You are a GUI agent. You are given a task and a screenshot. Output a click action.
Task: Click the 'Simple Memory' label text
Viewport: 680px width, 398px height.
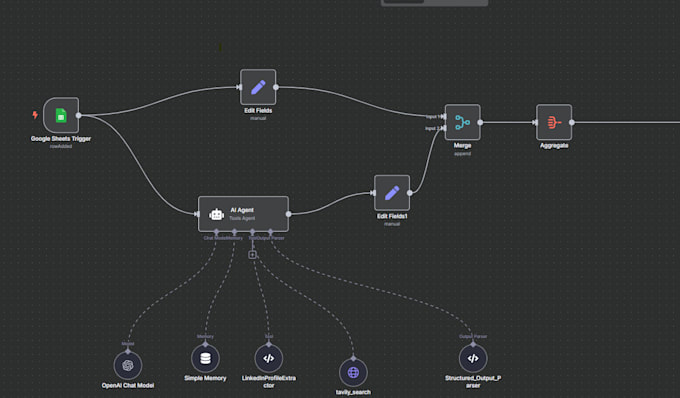205,378
